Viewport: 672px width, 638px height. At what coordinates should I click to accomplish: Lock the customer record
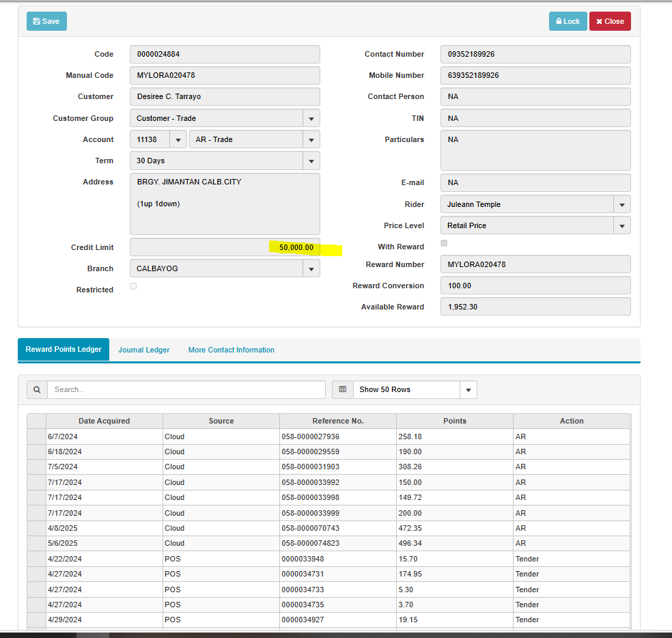click(x=568, y=21)
